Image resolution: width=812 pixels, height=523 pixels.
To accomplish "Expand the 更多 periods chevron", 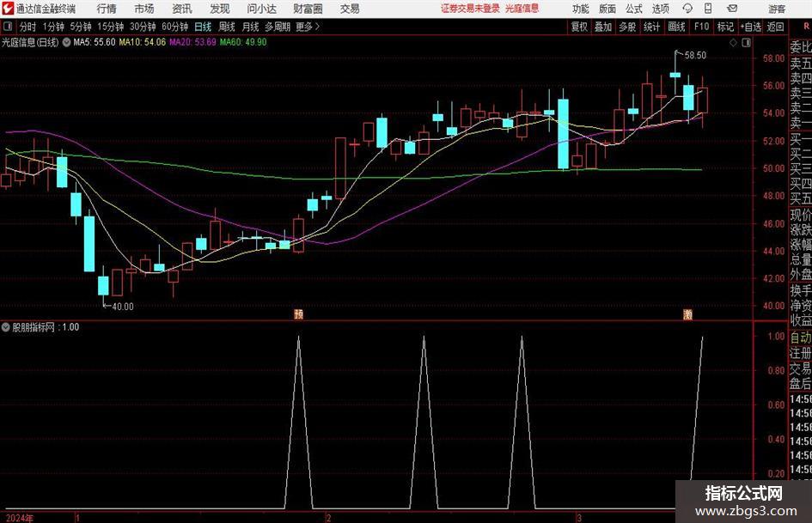I will (x=317, y=27).
